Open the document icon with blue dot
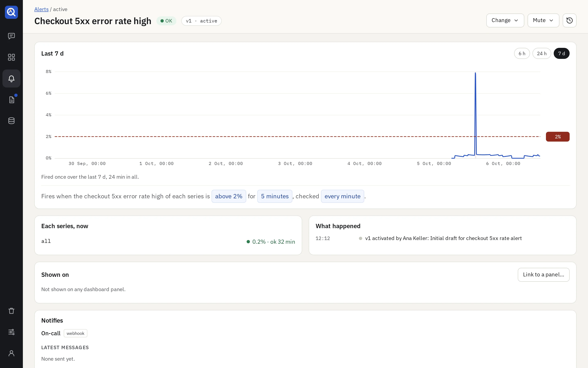Screen dimensions: 588x368 pyautogui.click(x=11, y=100)
